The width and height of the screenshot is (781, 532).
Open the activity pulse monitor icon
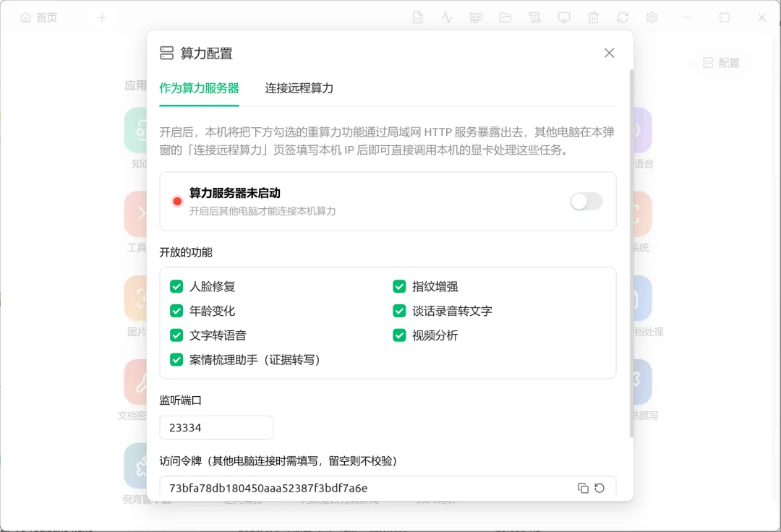point(447,18)
